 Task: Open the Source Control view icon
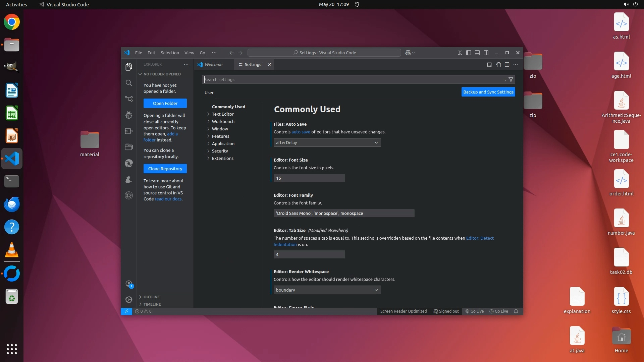(129, 99)
